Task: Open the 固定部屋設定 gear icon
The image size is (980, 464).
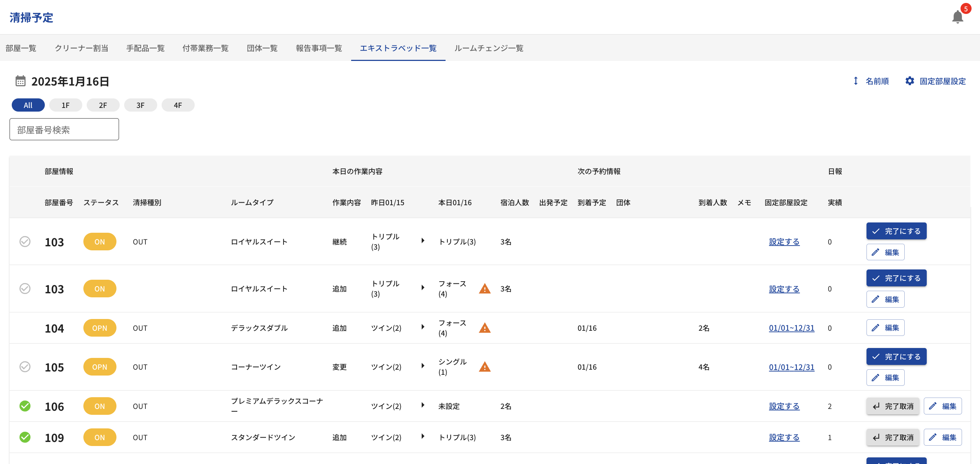Action: (909, 81)
